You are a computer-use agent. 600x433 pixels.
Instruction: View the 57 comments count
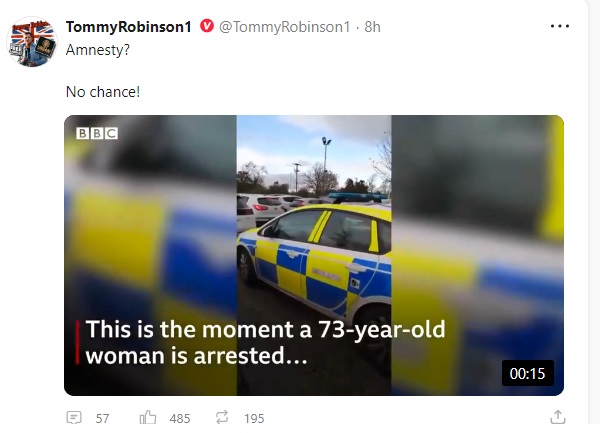[102, 418]
